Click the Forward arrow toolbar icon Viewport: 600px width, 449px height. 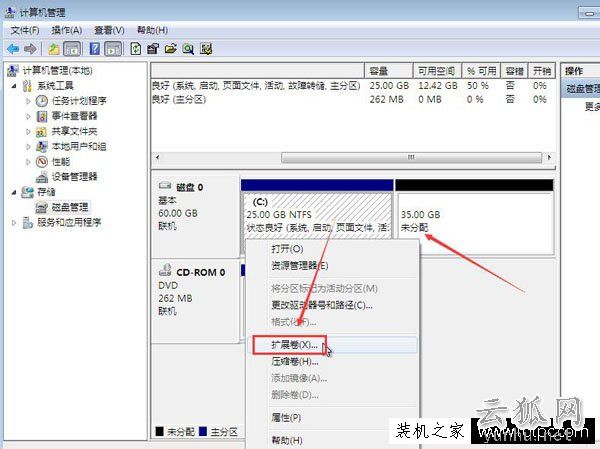[30, 49]
